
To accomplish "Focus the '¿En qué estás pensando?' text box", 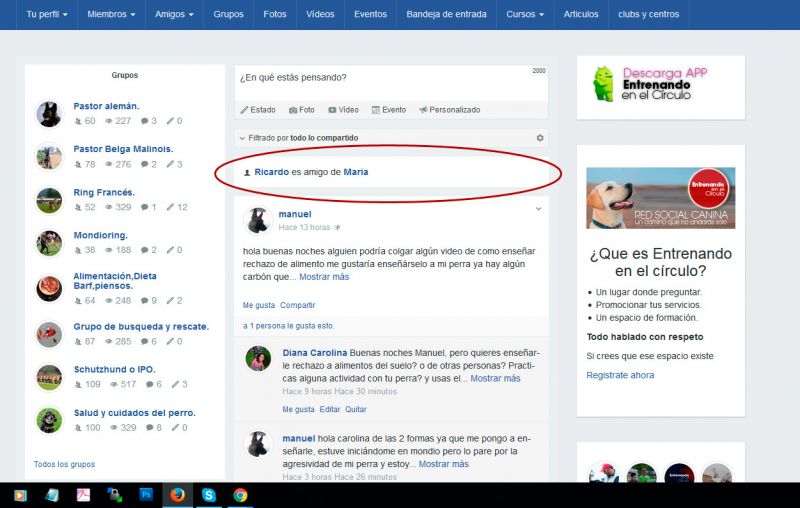I will pyautogui.click(x=391, y=83).
